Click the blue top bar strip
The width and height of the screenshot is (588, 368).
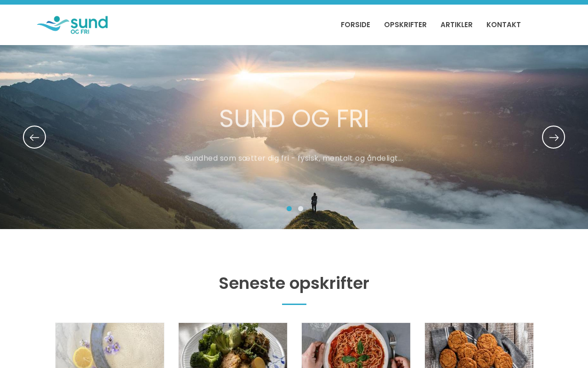(294, 2)
